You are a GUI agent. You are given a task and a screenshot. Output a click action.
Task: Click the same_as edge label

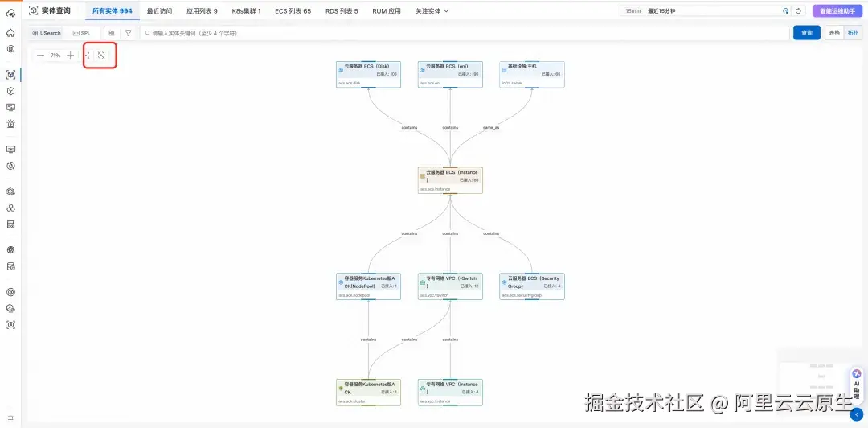tap(491, 127)
